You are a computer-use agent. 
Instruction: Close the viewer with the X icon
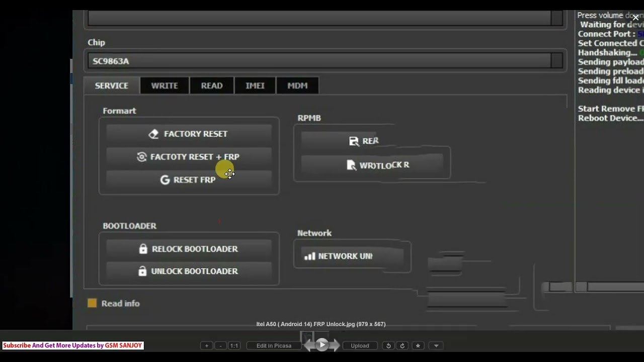tap(635, 18)
